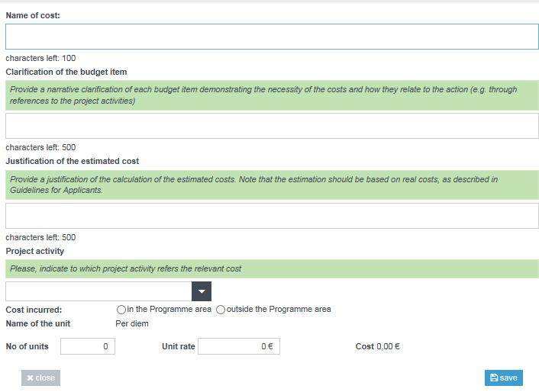Expand the Project activity dropdown arrow

pos(202,291)
